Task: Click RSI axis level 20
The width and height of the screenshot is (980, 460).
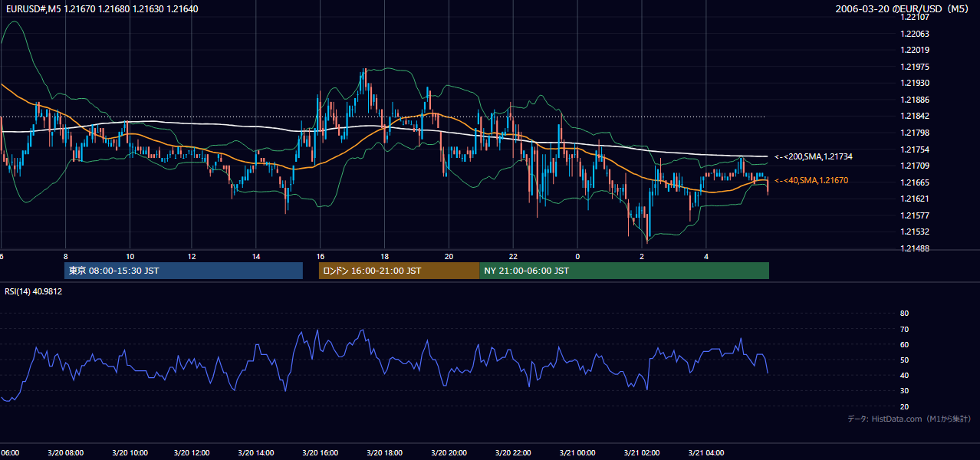Action: [904, 406]
